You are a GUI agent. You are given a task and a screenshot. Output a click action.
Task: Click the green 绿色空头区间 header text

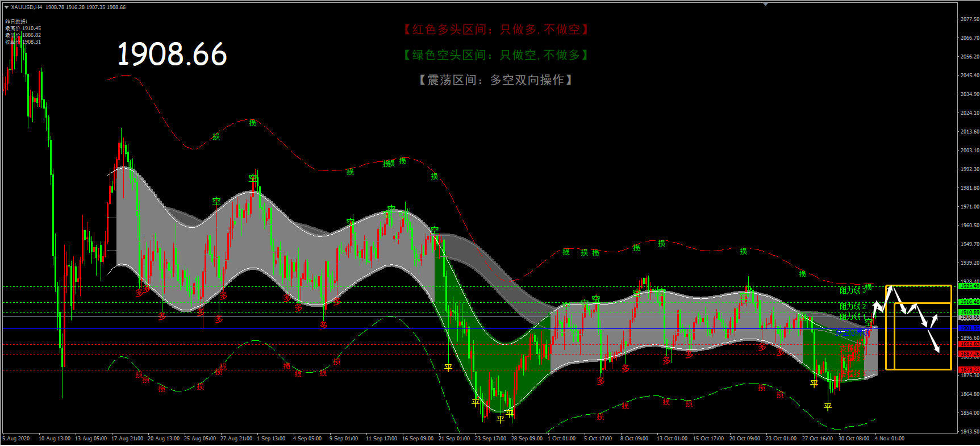[x=497, y=55]
